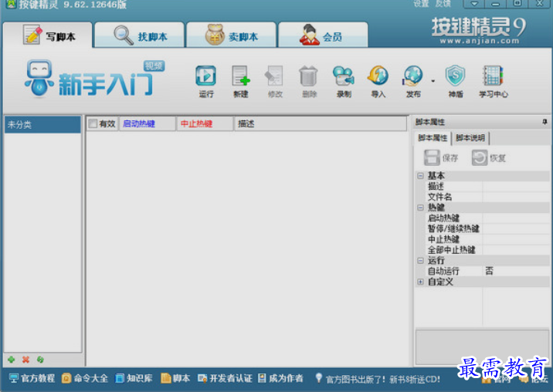Open 知识库 link in bottom bar
The image size is (553, 392).
pyautogui.click(x=134, y=378)
